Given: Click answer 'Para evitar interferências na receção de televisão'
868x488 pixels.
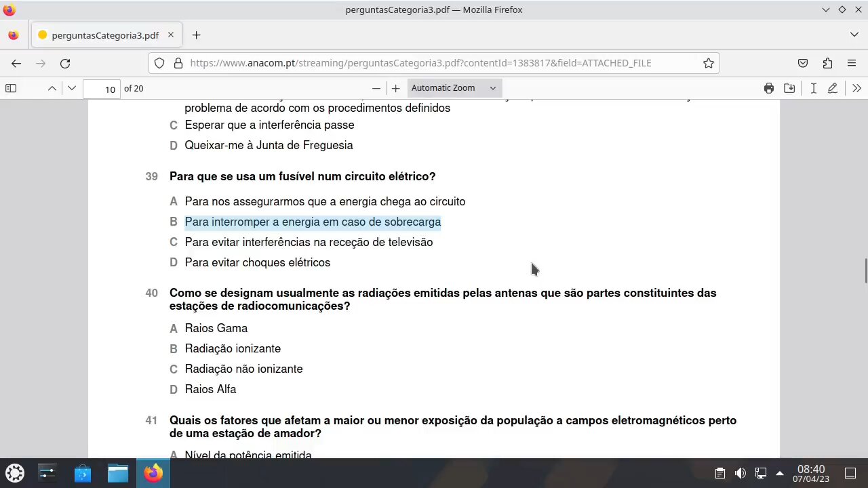Looking at the screenshot, I should pos(309,243).
